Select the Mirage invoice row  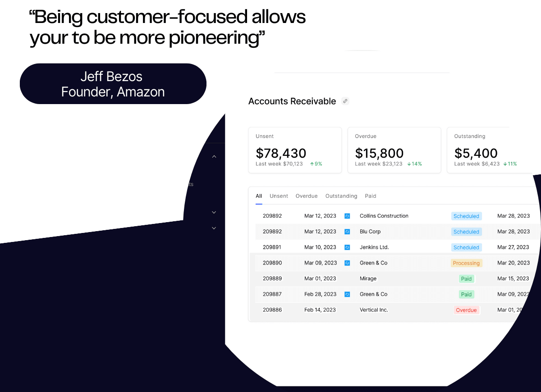(368, 279)
